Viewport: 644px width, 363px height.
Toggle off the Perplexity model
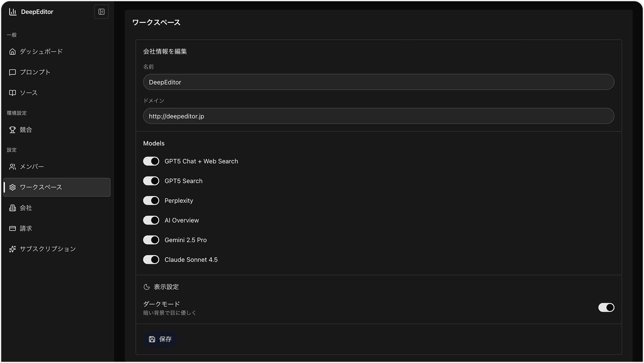151,200
